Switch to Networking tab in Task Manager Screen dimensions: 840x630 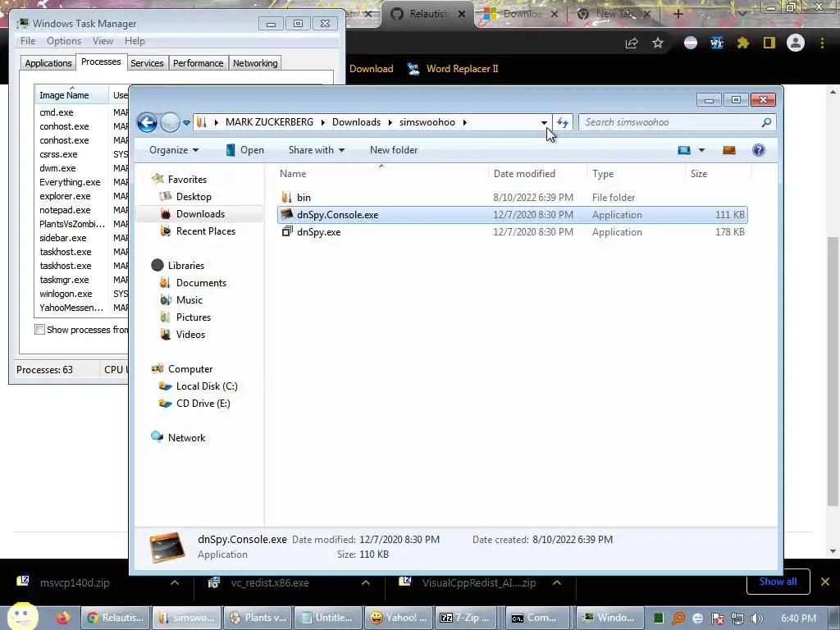pos(255,63)
